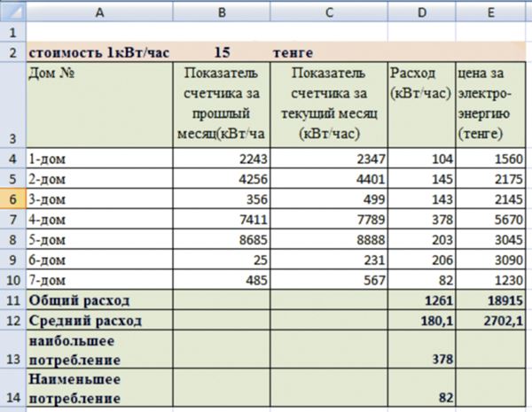The width and height of the screenshot is (532, 412).
Task: Click the value 567 cell
Action: [329, 280]
